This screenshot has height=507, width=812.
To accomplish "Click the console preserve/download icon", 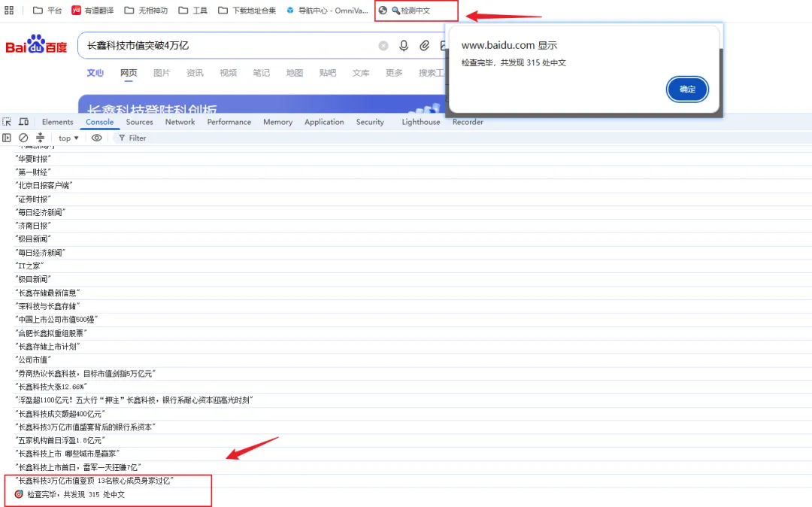I will 40,137.
